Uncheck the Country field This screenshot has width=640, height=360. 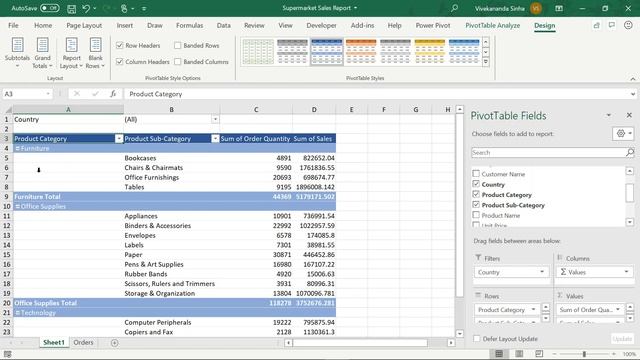pyautogui.click(x=476, y=184)
